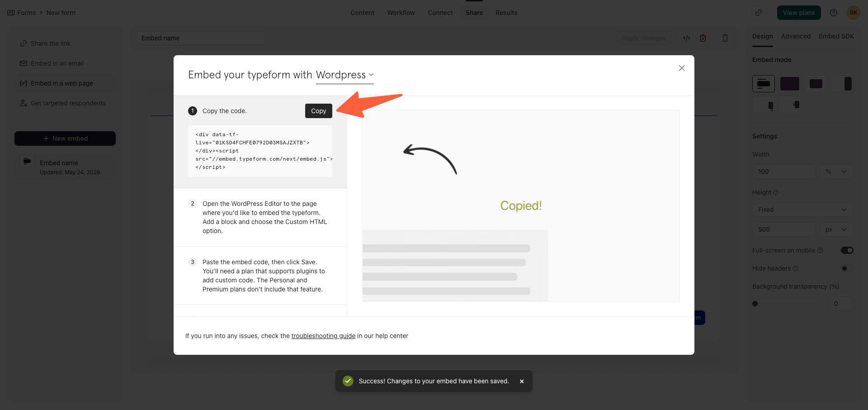This screenshot has height=410, width=868.
Task: Switch to mobile preview icon
Action: coord(725,38)
